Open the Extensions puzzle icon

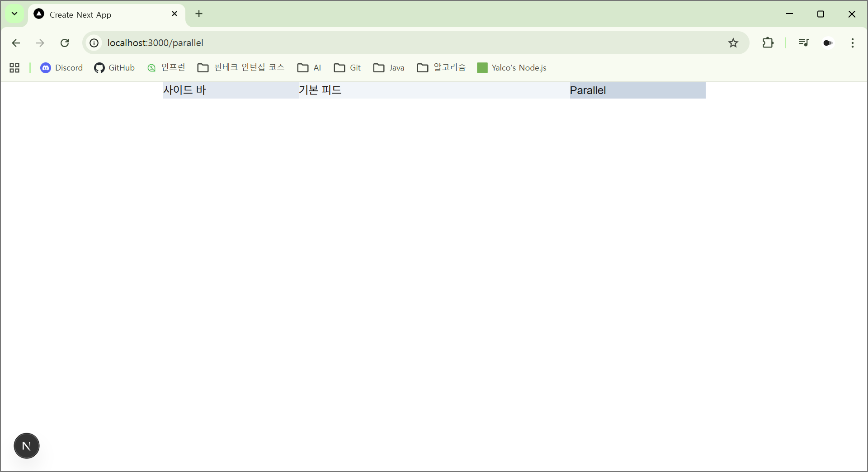coord(768,43)
